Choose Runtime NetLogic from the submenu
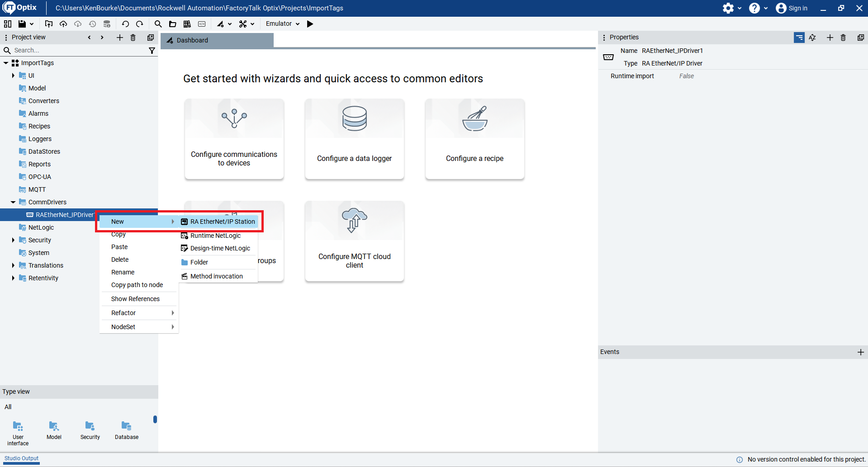Image resolution: width=868 pixels, height=467 pixels. (218, 236)
